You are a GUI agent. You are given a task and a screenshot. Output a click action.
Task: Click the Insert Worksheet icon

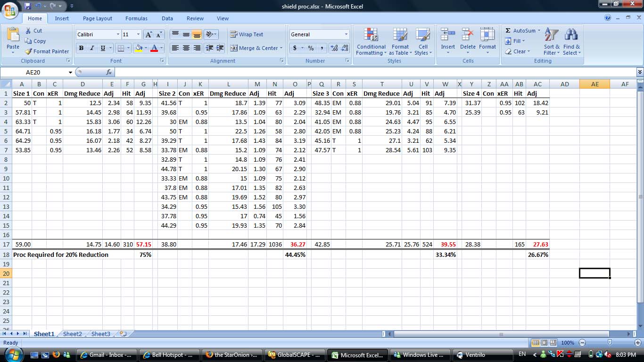[123, 334]
